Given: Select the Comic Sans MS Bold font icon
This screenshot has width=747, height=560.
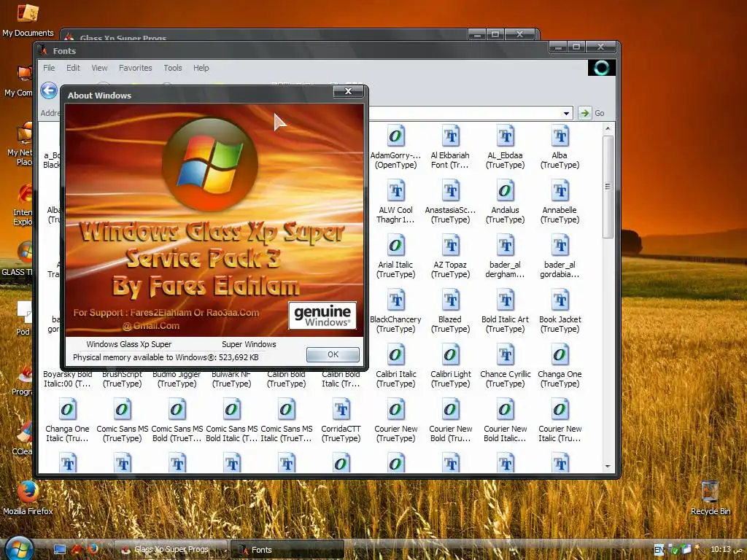Looking at the screenshot, I should [177, 410].
